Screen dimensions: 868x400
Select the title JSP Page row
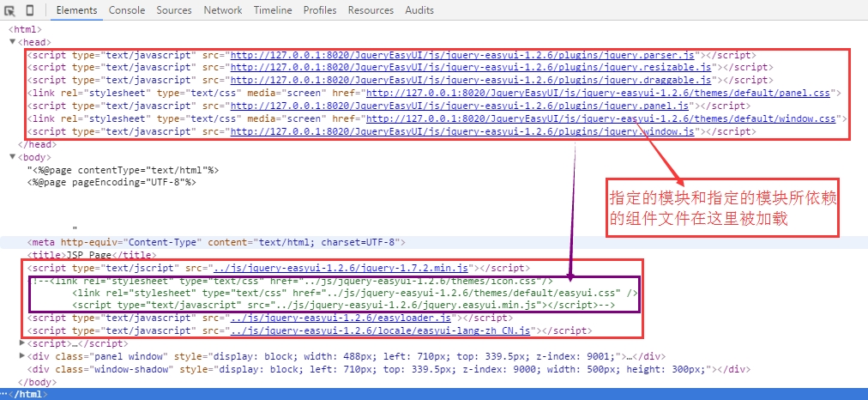click(x=92, y=255)
